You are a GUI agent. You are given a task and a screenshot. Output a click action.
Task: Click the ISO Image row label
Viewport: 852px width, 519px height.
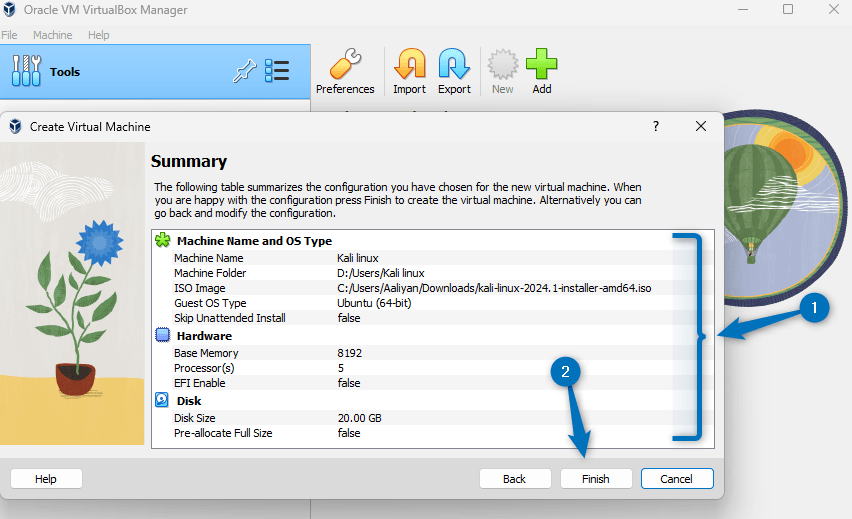[x=199, y=288]
